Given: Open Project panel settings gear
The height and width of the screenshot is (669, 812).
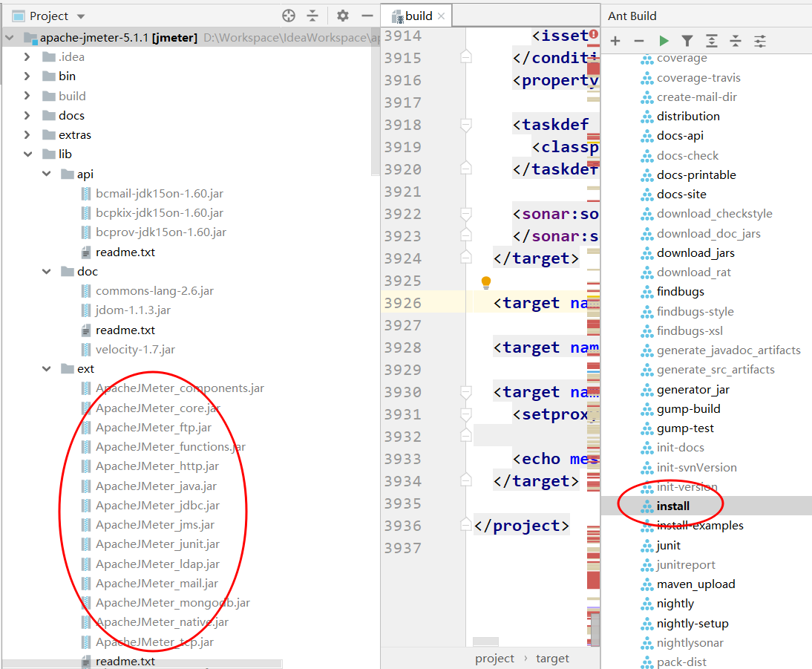Looking at the screenshot, I should [342, 15].
